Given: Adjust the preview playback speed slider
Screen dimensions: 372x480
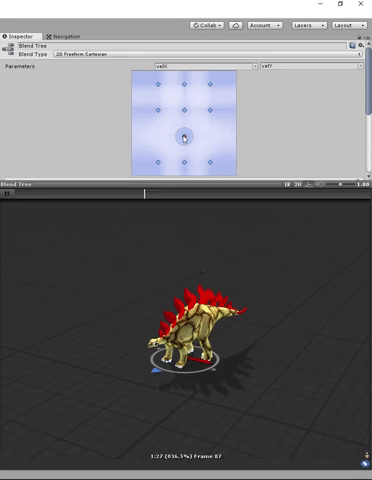Looking at the screenshot, I should pos(340,184).
